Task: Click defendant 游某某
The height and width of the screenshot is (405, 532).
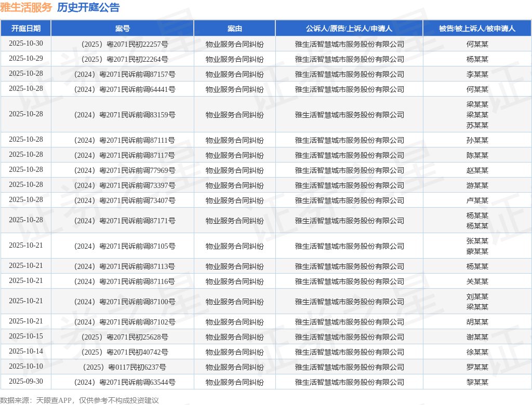Action: (477, 185)
